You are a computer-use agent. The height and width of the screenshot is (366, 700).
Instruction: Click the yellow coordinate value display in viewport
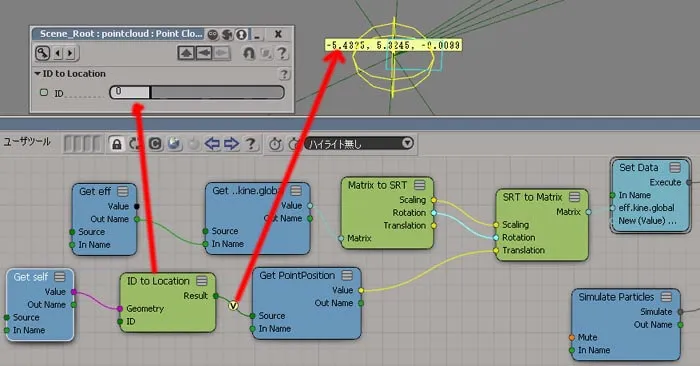pyautogui.click(x=393, y=45)
